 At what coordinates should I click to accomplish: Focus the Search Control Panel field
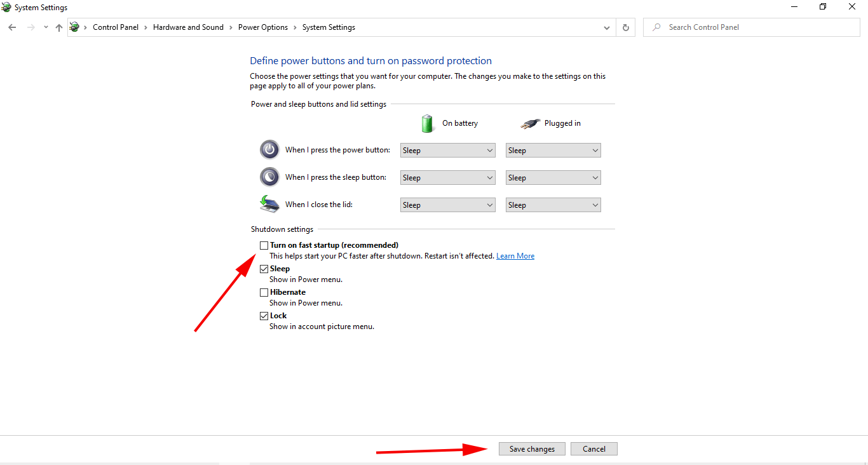[x=752, y=27]
